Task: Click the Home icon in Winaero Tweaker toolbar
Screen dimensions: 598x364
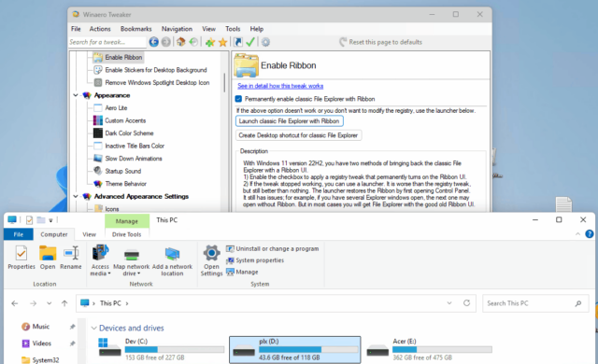Action: (x=181, y=42)
